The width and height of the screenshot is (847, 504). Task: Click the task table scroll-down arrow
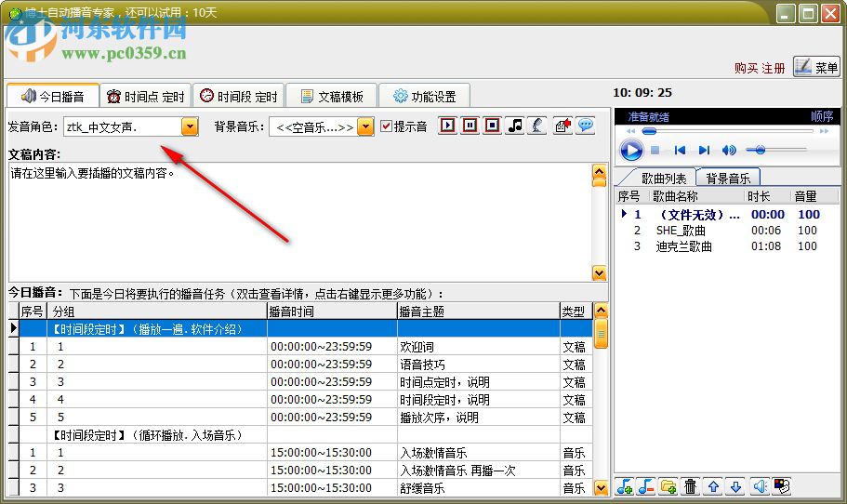tap(601, 488)
